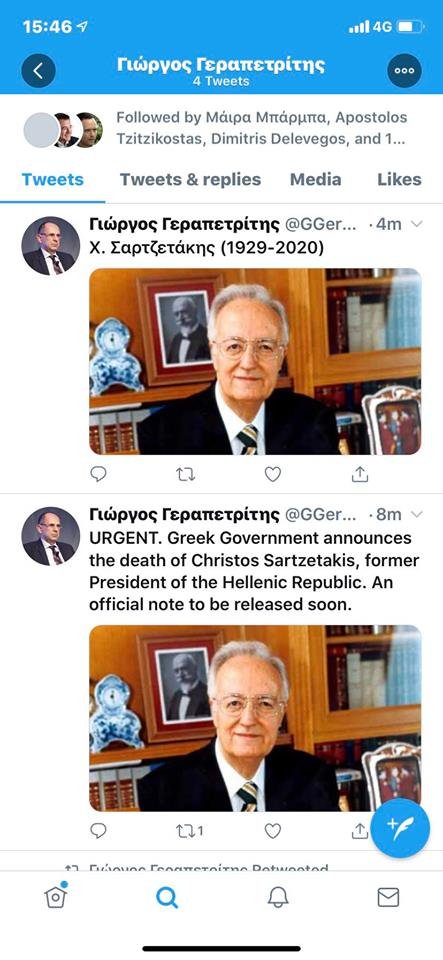Open the Followed by Μάιρα Μπάρμπα list
Screen dimensions: 443x960
(x=215, y=128)
